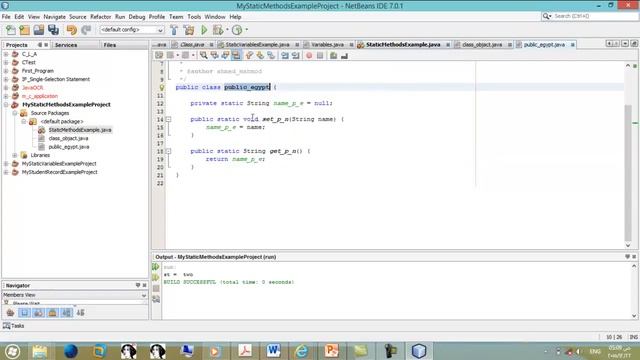Toggle Show Fields filter in Navigator
640x360 pixels.
[x=24, y=313]
